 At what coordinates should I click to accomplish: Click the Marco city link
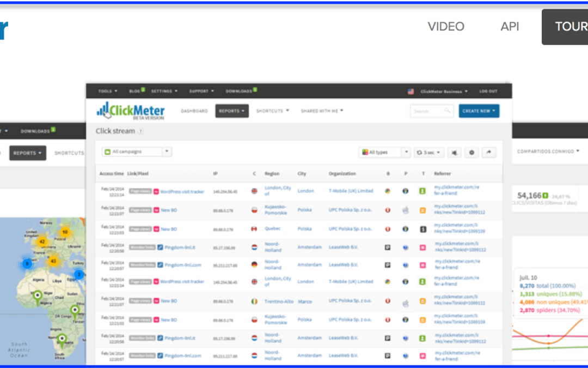click(305, 301)
